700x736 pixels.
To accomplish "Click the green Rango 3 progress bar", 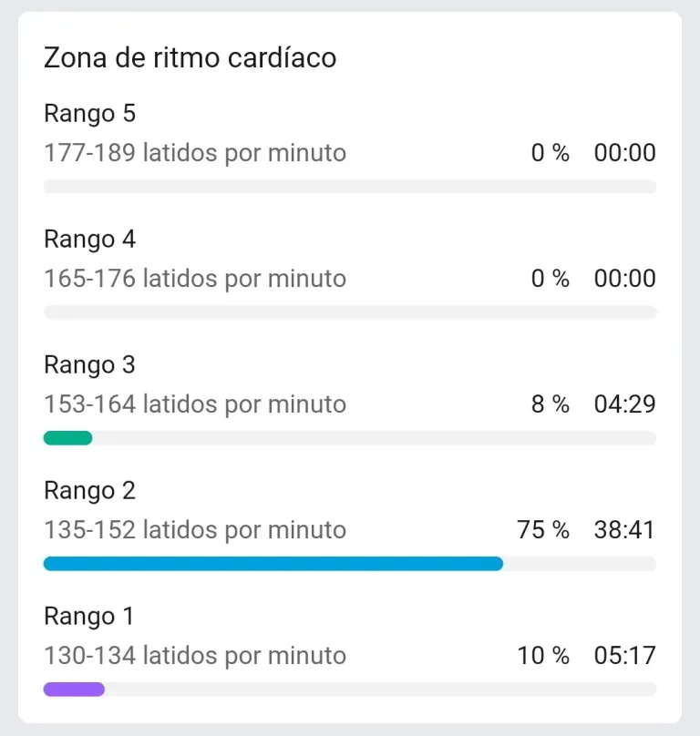I will click(67, 438).
